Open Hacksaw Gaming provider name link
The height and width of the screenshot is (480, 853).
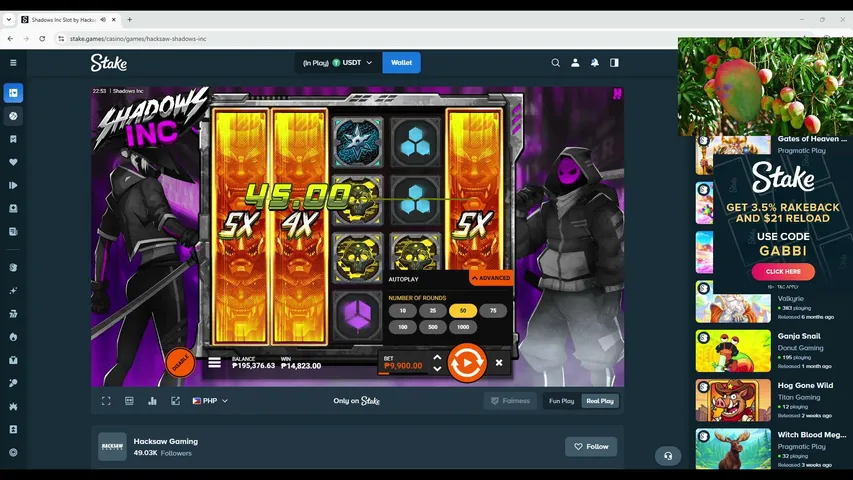pos(166,441)
